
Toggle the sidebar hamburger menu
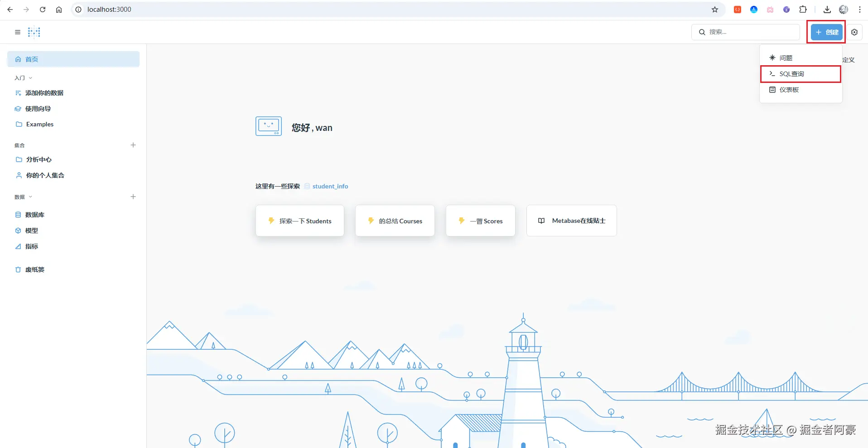(18, 32)
